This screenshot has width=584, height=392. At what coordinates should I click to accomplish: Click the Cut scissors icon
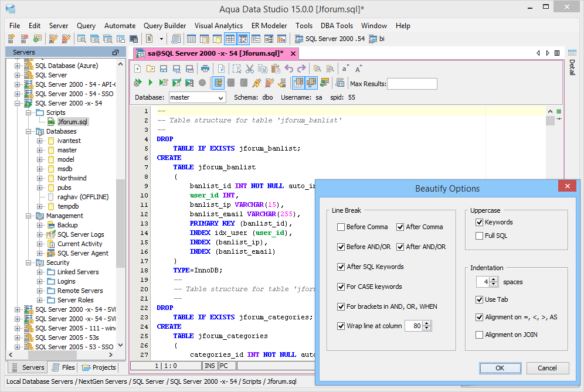tap(250, 69)
